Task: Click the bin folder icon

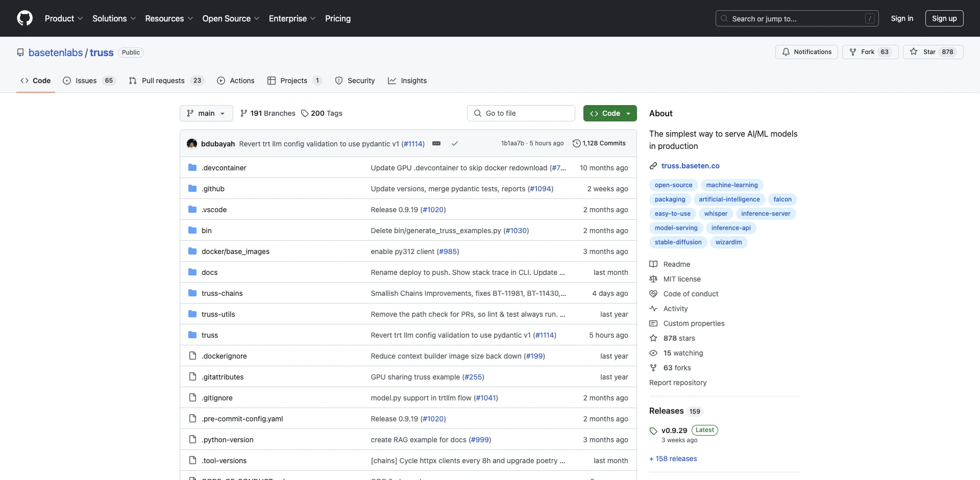Action: pyautogui.click(x=192, y=231)
